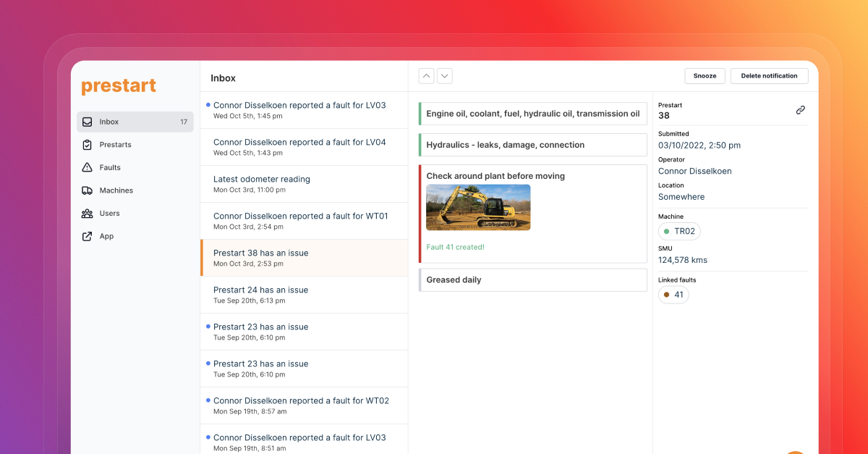Click the App external-link icon in sidebar
This screenshot has width=868, height=454.
click(88, 236)
